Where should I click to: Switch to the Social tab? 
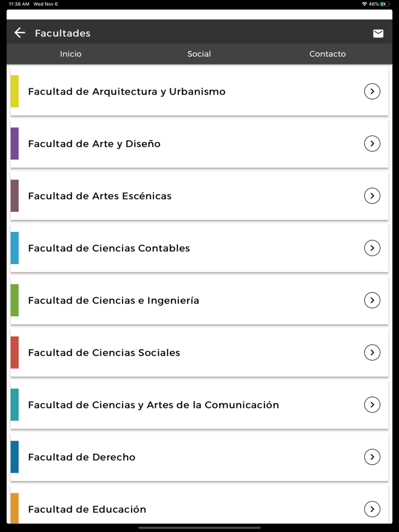(x=199, y=54)
